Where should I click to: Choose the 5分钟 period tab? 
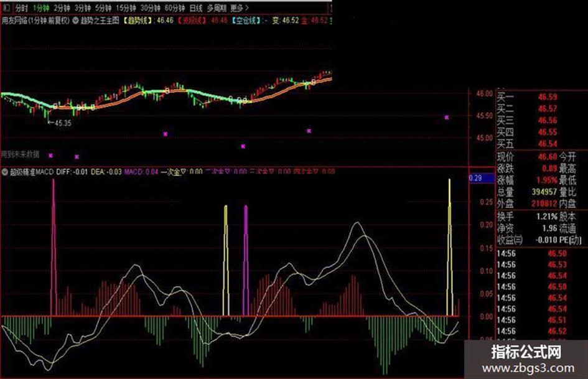click(103, 8)
